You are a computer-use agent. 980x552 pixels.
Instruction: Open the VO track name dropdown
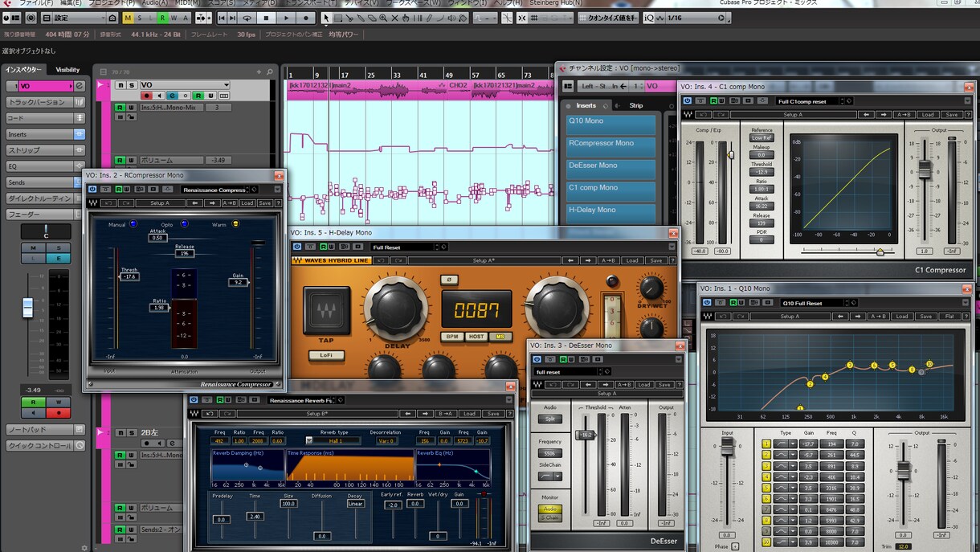click(x=227, y=85)
